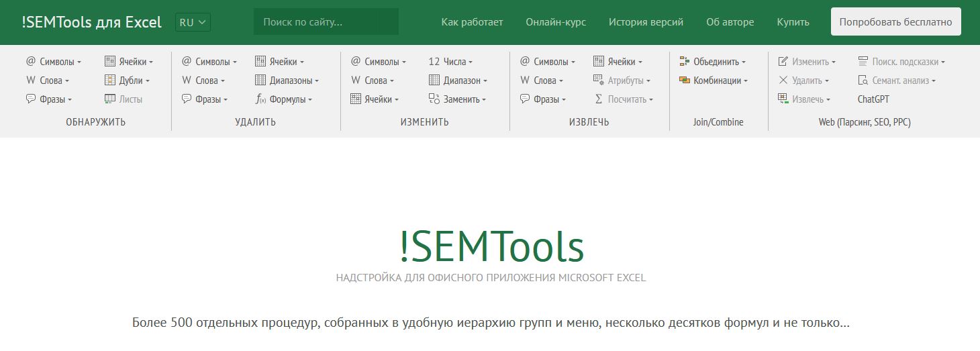The image size is (980, 351).
Task: Open the Купить navigation item
Action: (x=793, y=22)
